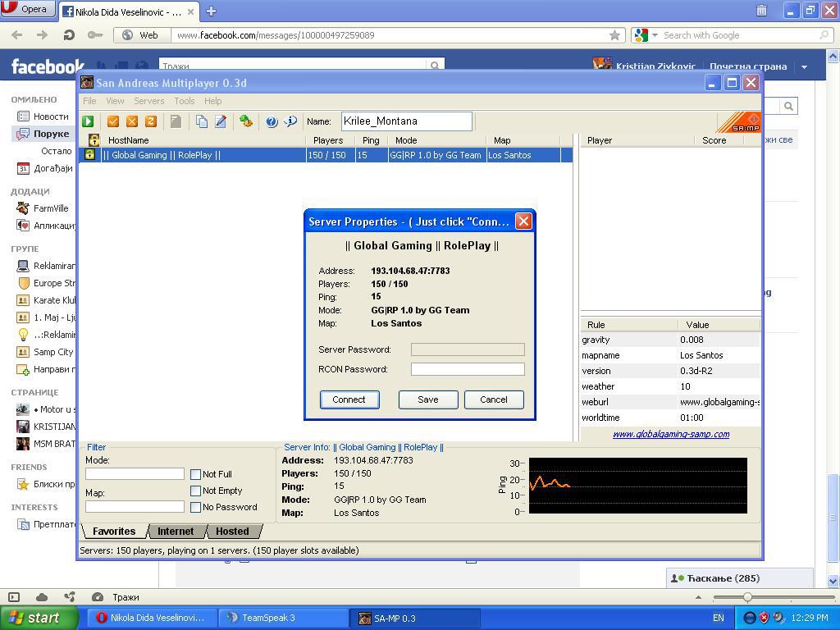Open Google search engine dropdown arrow
This screenshot has height=630, width=840.
(655, 35)
